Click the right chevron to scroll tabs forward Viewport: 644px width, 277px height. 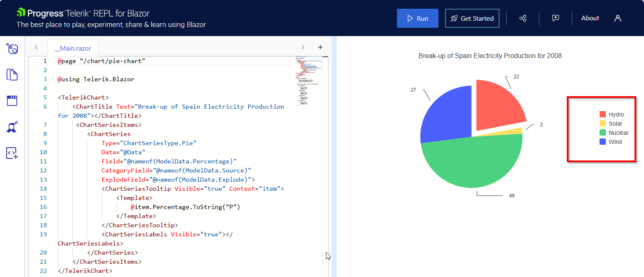tap(303, 47)
